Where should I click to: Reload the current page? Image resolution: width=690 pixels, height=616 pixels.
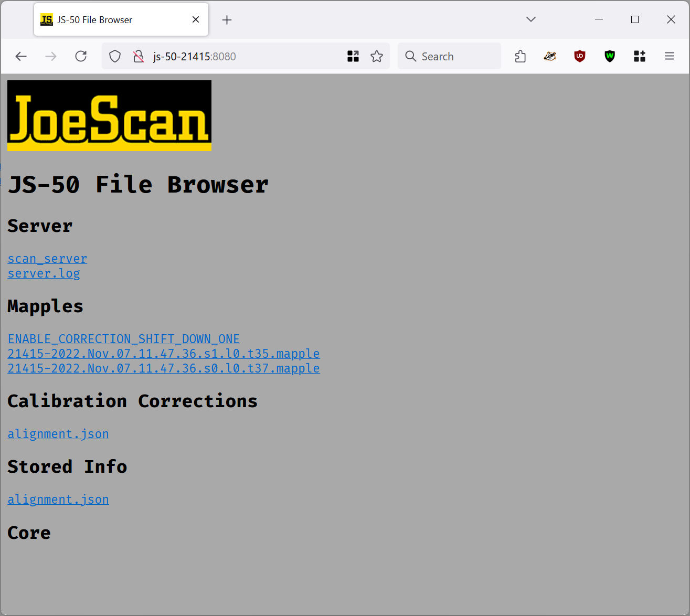[x=81, y=56]
